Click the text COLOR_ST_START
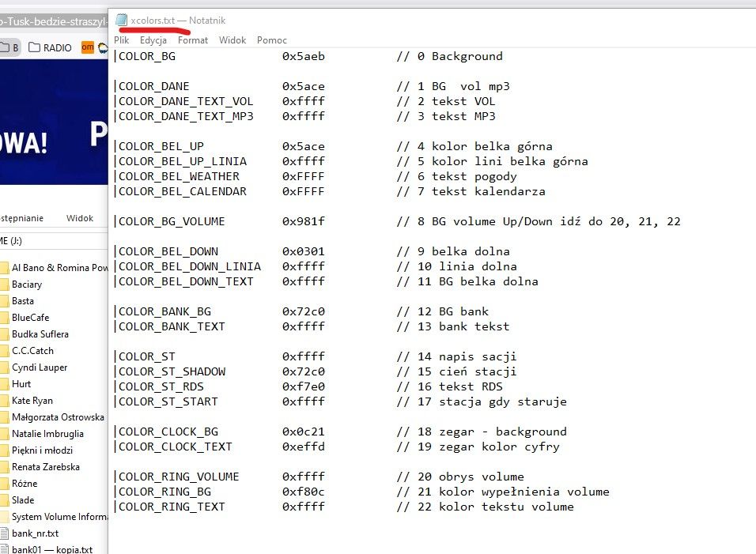 [168, 401]
